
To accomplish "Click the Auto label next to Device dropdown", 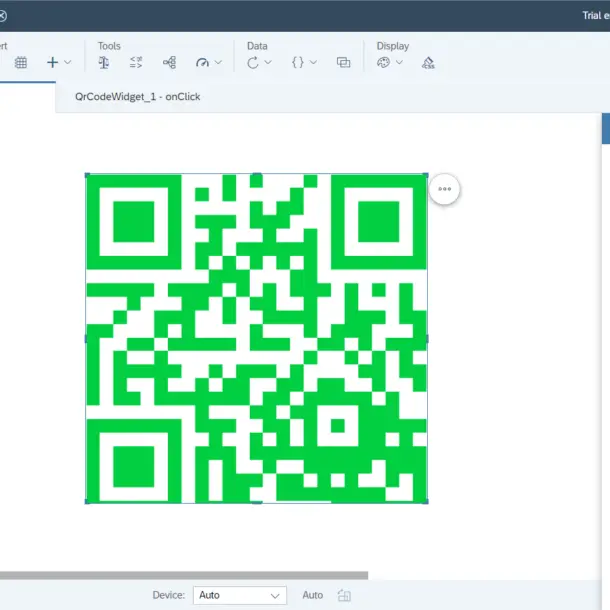I will [312, 595].
